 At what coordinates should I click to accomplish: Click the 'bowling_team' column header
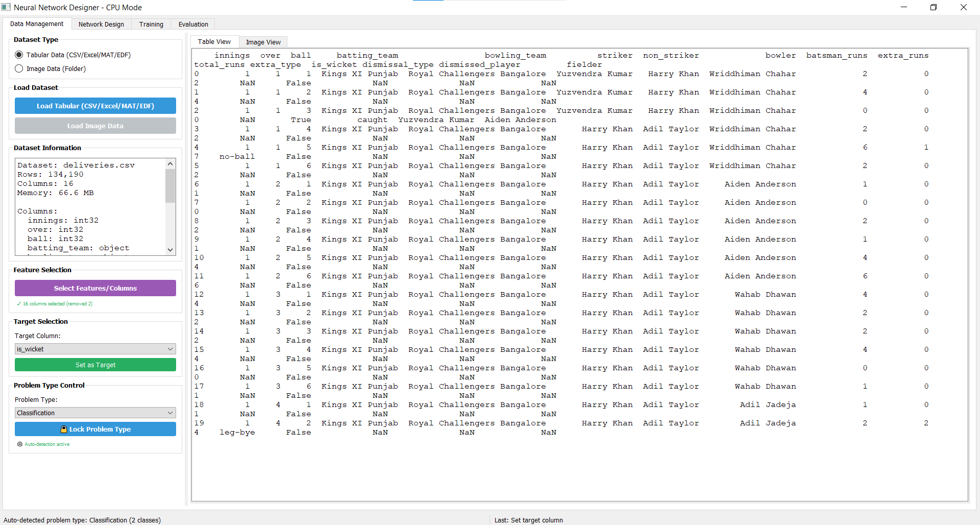tap(516, 55)
